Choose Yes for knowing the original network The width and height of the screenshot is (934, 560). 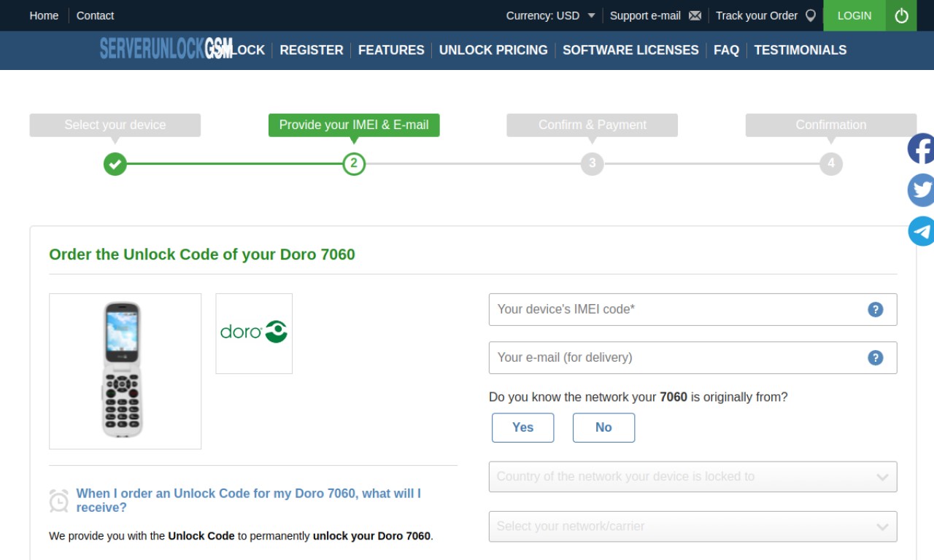522,427
